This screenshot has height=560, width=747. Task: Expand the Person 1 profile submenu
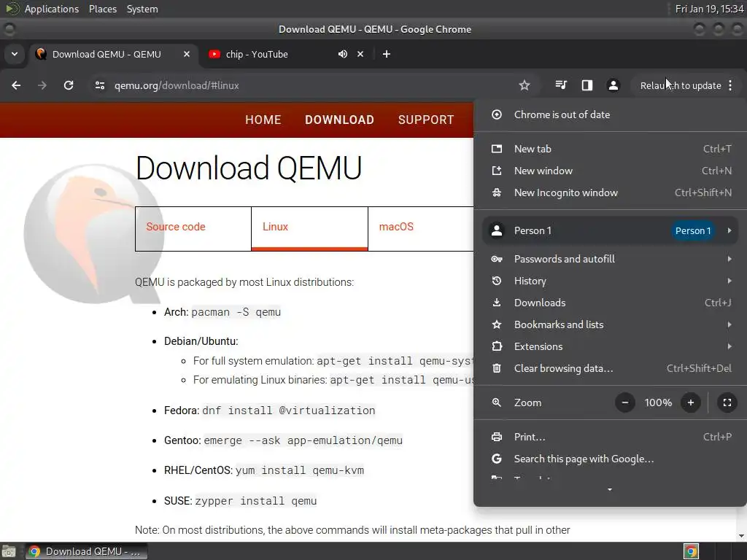coord(611,231)
